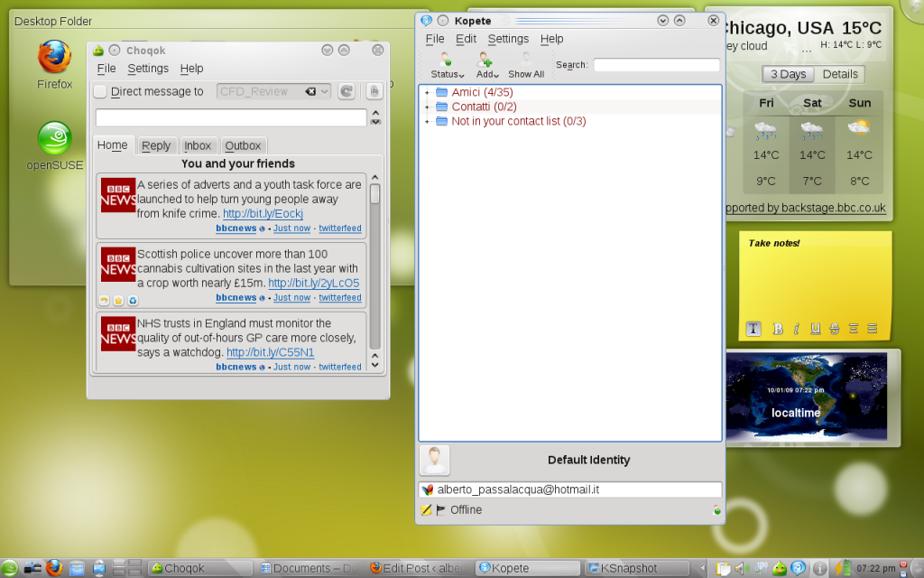The width and height of the screenshot is (924, 578).
Task: Click the new message text box in Choqok
Action: [231, 117]
